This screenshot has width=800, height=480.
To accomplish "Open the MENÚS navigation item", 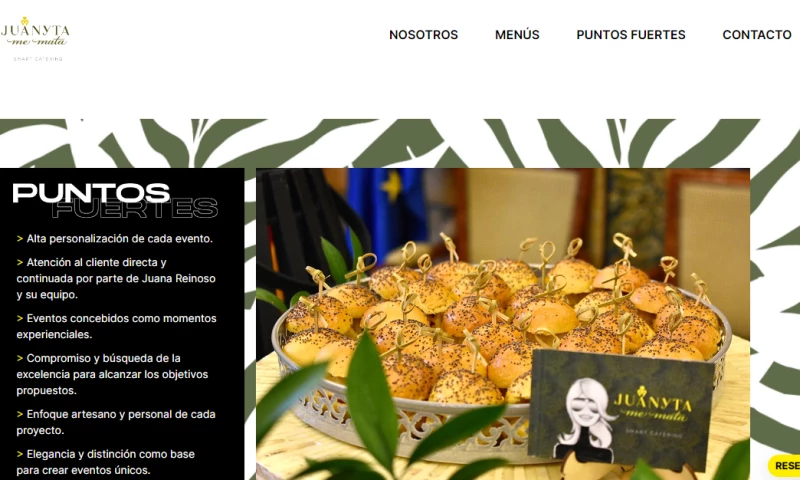I will [x=517, y=35].
